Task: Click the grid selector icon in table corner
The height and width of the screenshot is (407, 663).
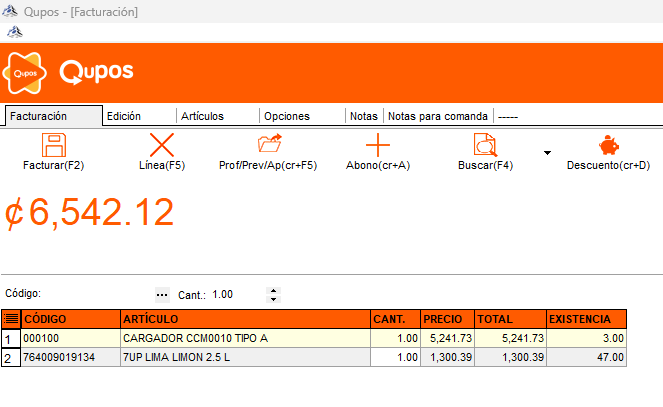Action: (x=10, y=319)
